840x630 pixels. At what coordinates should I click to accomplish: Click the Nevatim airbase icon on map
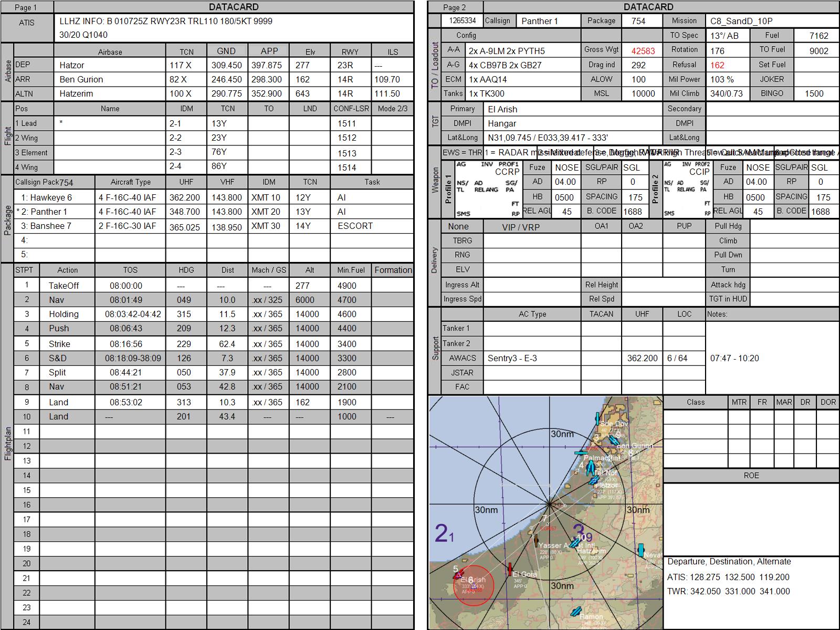coord(641,550)
